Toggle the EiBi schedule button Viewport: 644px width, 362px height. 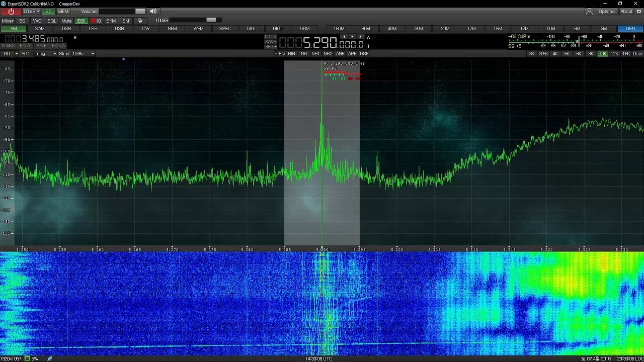[81, 21]
